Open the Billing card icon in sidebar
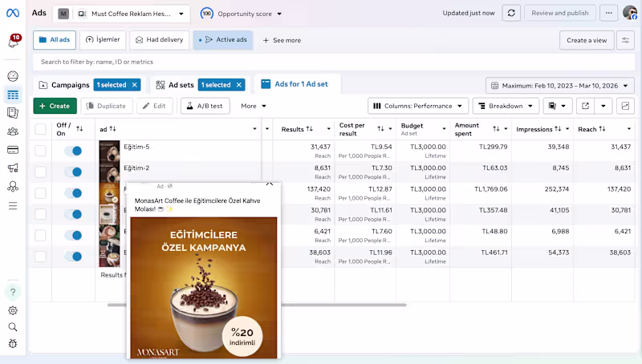This screenshot has height=364, width=642. click(13, 150)
